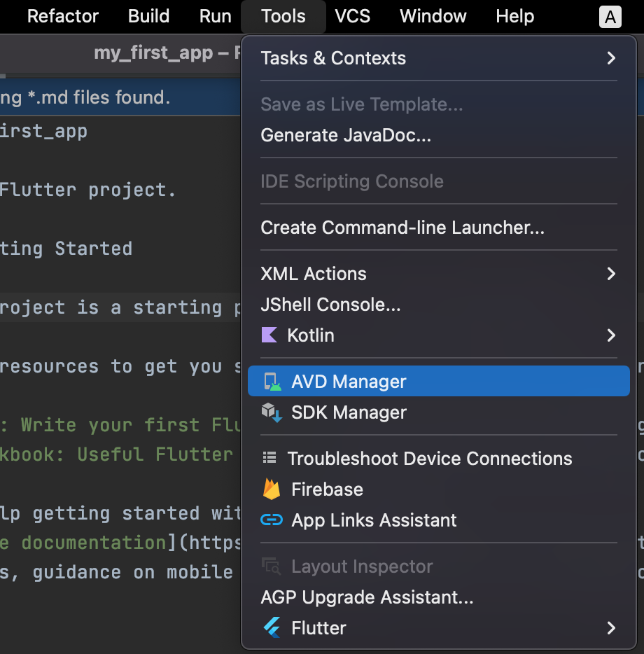The image size is (644, 654).
Task: Click the 'irst_app' heading line in editor
Action: pyautogui.click(x=43, y=132)
